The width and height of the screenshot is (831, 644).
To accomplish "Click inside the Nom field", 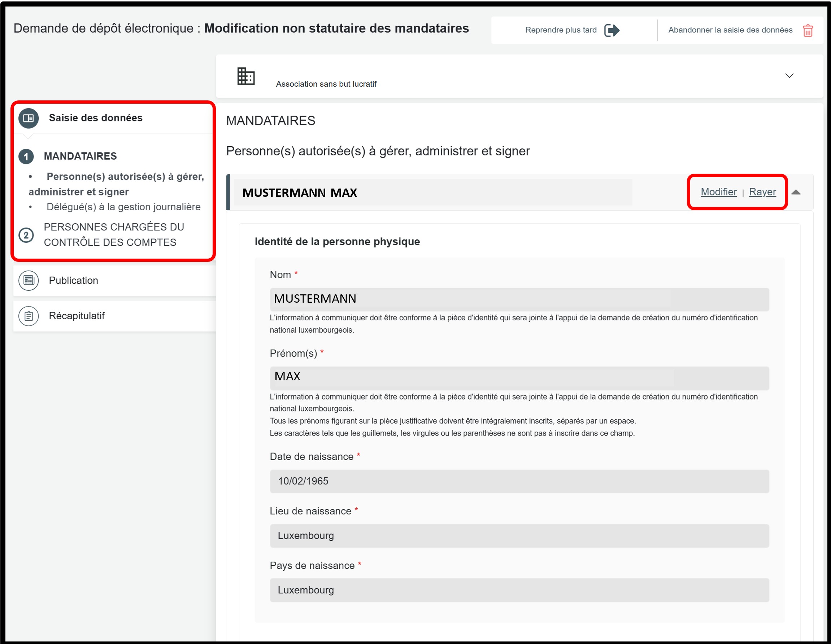I will (519, 299).
